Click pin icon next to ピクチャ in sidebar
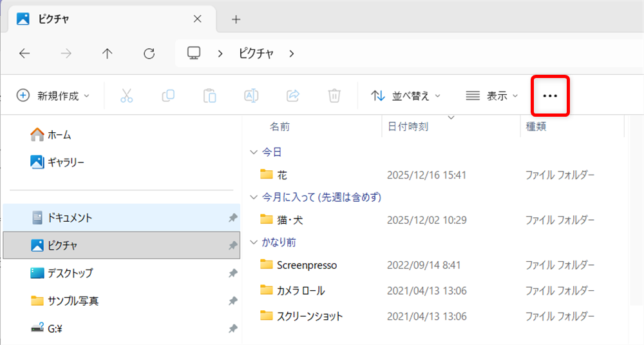Image resolution: width=644 pixels, height=345 pixels. [233, 246]
